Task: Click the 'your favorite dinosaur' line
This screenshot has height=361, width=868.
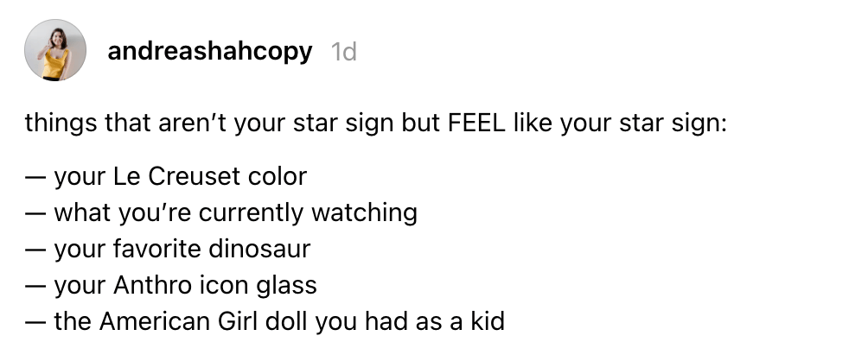Action: click(x=167, y=249)
